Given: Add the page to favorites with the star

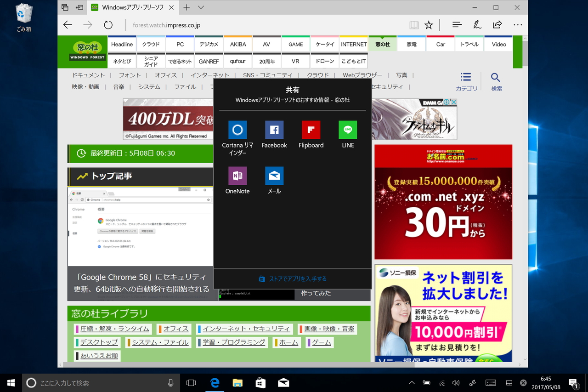Looking at the screenshot, I should tap(429, 25).
